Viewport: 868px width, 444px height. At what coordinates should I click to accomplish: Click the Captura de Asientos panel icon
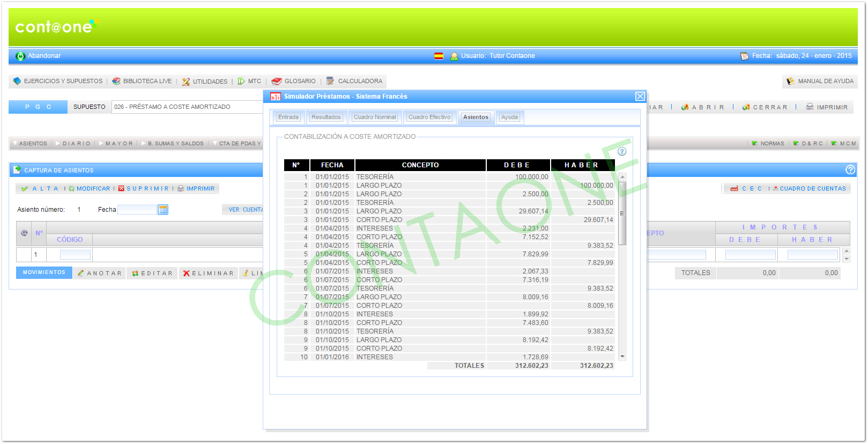coord(17,169)
